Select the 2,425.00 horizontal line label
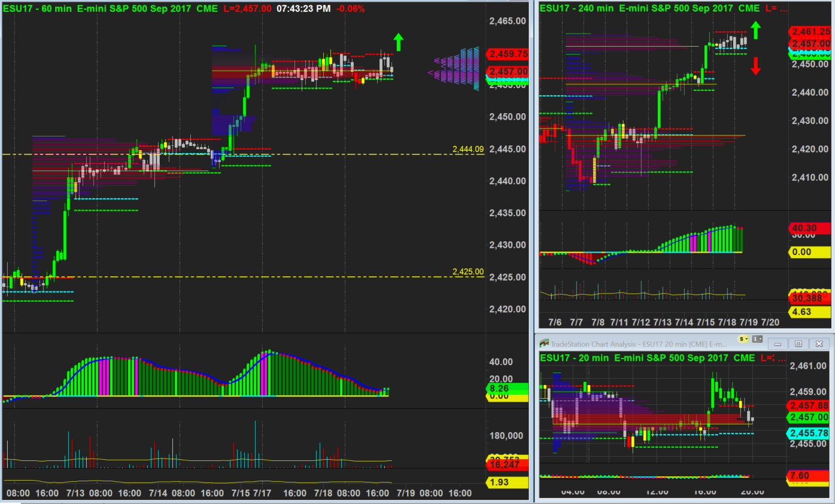Image resolution: width=835 pixels, height=504 pixels. point(468,271)
